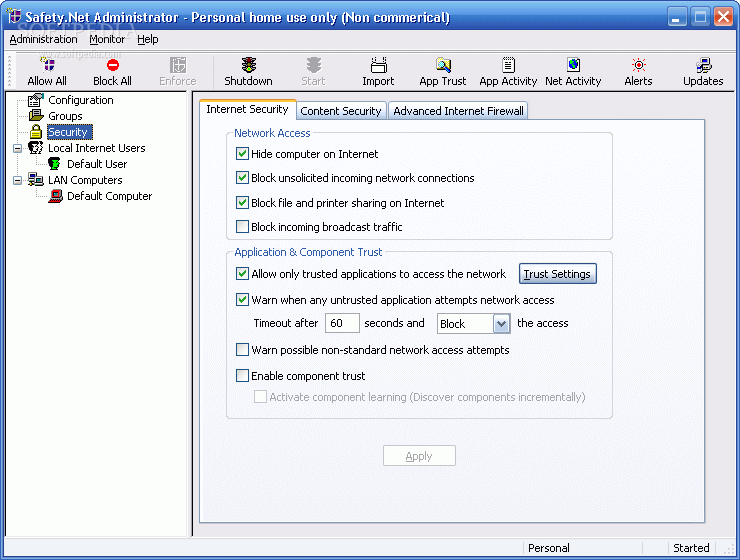Click the Block All stop icon
740x560 pixels.
(112, 65)
